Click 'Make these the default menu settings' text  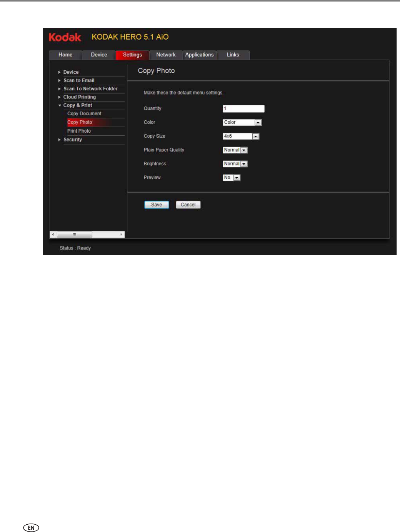click(x=183, y=93)
